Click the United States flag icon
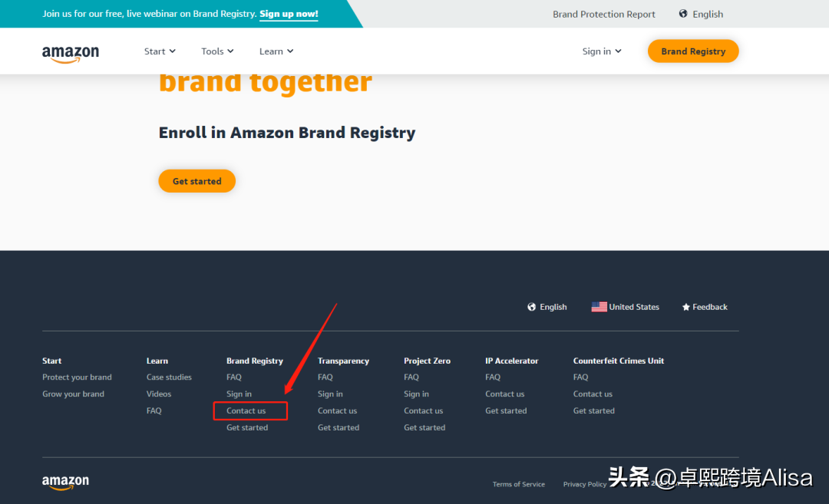The width and height of the screenshot is (829, 504). [x=599, y=307]
